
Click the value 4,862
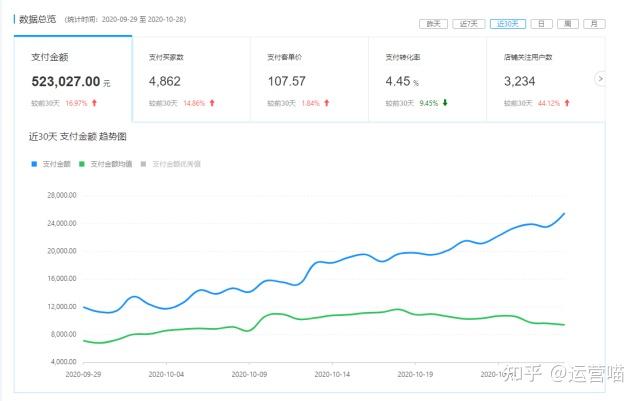[165, 81]
